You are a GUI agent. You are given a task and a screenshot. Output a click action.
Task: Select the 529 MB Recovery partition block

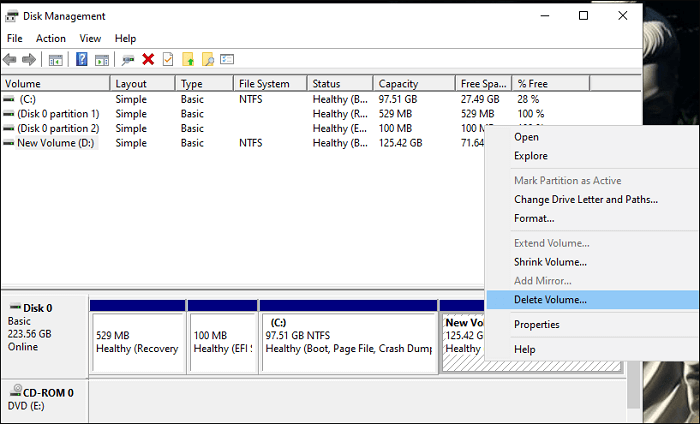click(x=137, y=342)
